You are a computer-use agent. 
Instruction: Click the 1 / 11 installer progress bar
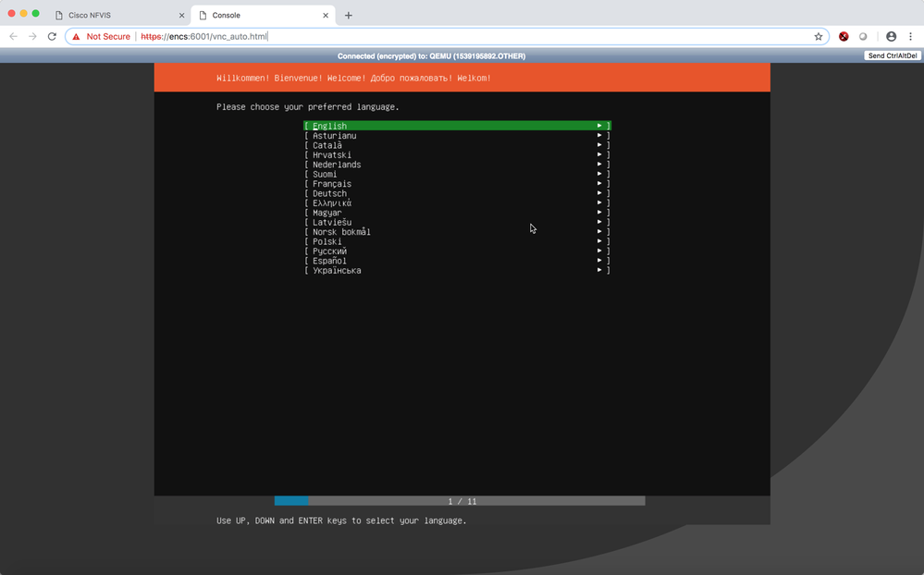click(x=460, y=501)
